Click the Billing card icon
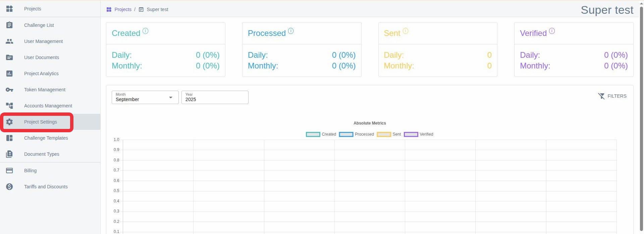This screenshot has width=644, height=234. 9,171
